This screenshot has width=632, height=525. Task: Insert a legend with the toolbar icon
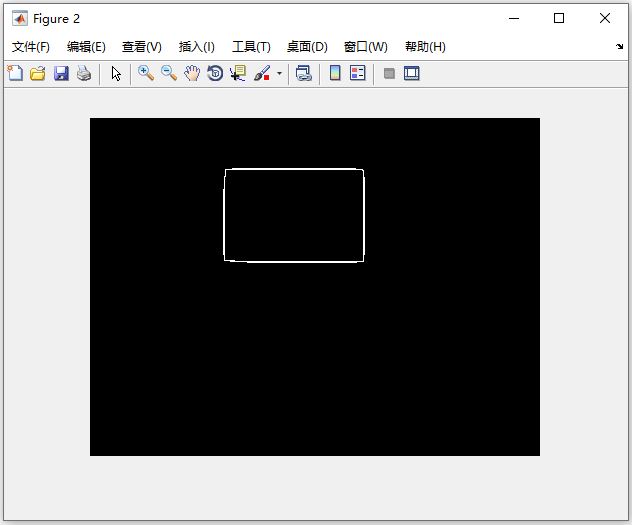coord(358,73)
